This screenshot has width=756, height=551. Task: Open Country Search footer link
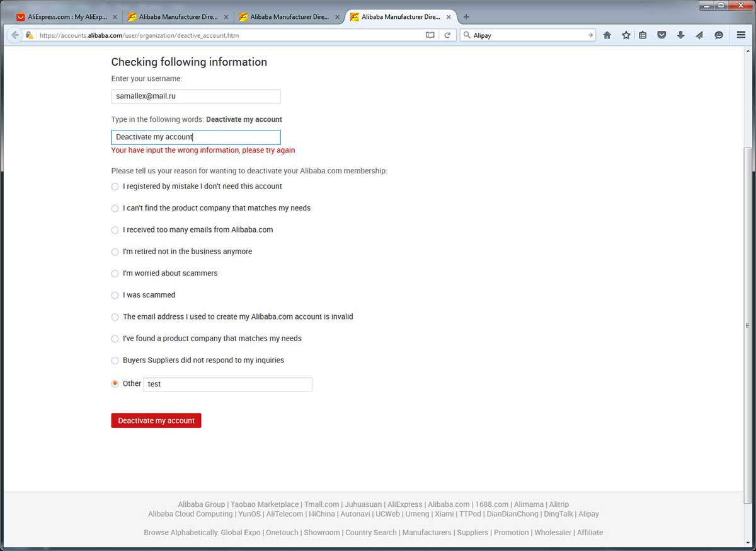click(371, 533)
